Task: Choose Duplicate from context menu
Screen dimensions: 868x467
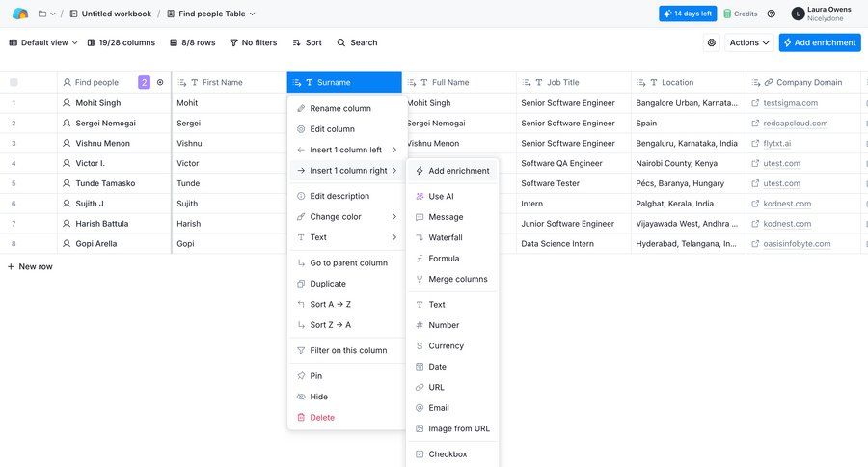Action: [x=347, y=284]
